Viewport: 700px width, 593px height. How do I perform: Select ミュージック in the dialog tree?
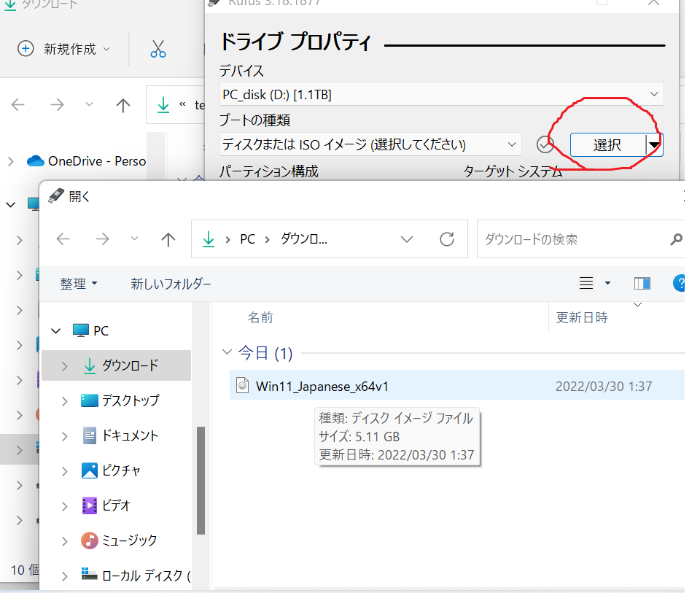pyautogui.click(x=119, y=540)
